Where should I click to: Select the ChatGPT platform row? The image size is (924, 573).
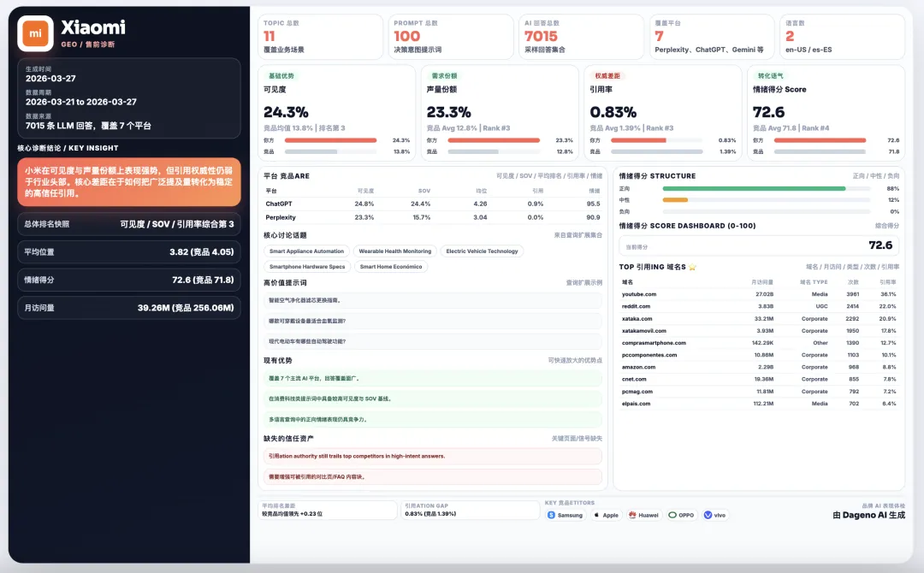pyautogui.click(x=433, y=204)
